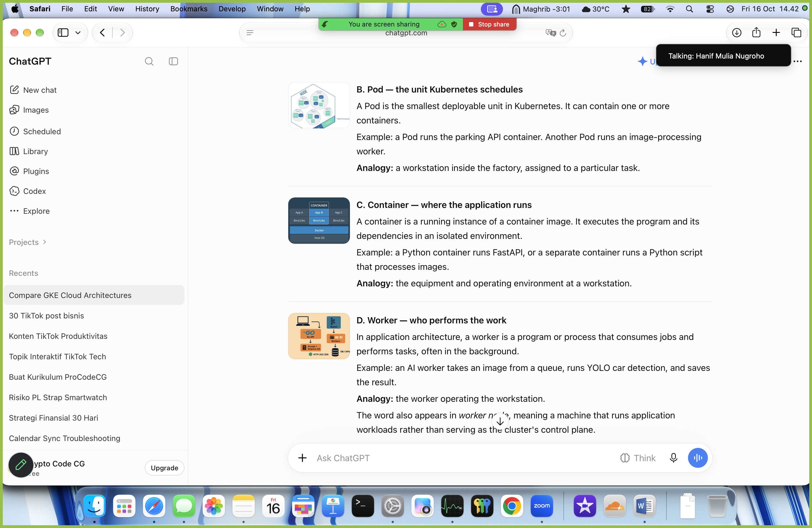Open the Worker queue diagram thumbnail

[x=319, y=336]
